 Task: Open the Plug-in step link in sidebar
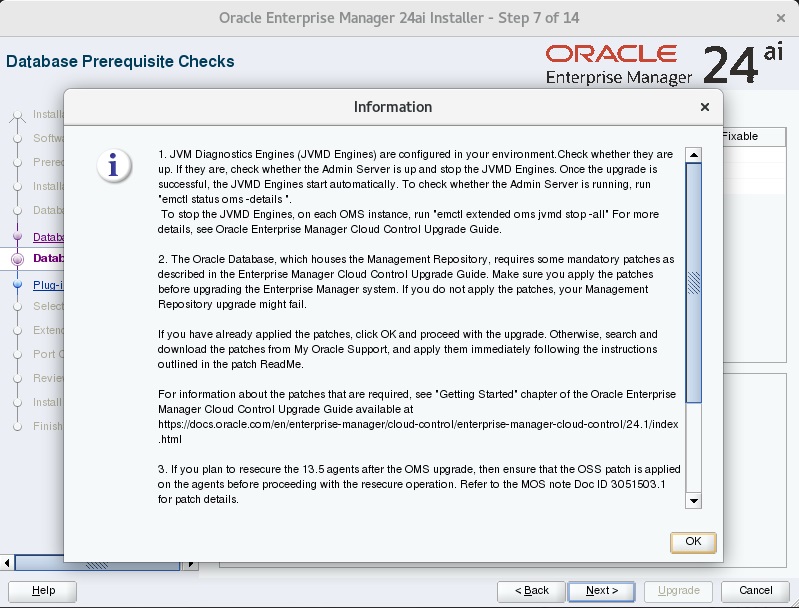48,285
